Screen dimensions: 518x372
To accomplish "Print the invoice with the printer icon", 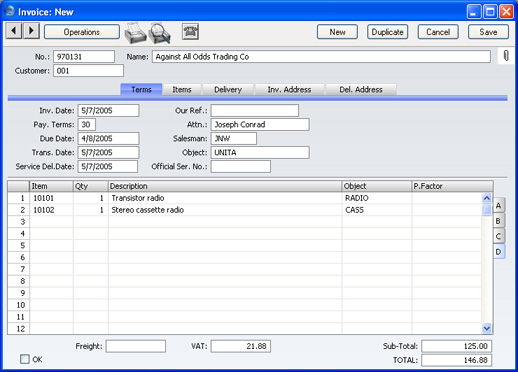I will point(135,33).
